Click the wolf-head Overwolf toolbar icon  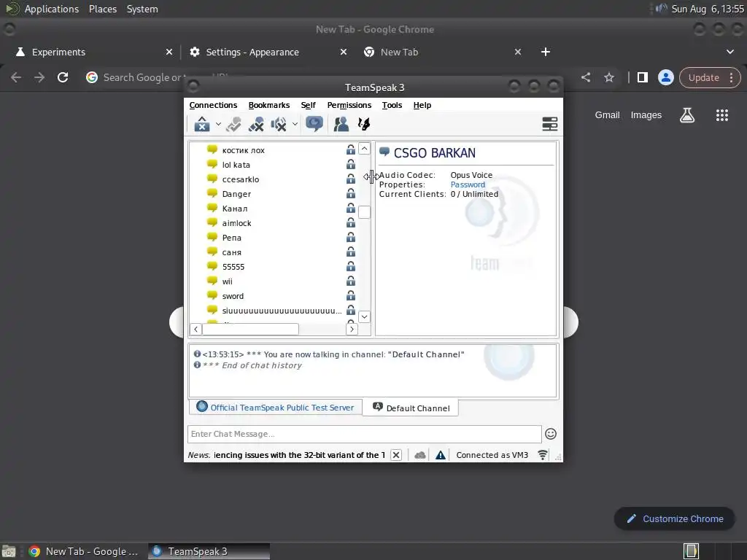[364, 124]
